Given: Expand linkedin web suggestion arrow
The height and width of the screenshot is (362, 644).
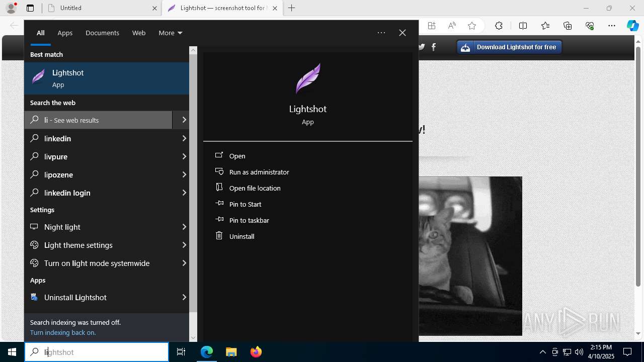Looking at the screenshot, I should click(x=184, y=138).
